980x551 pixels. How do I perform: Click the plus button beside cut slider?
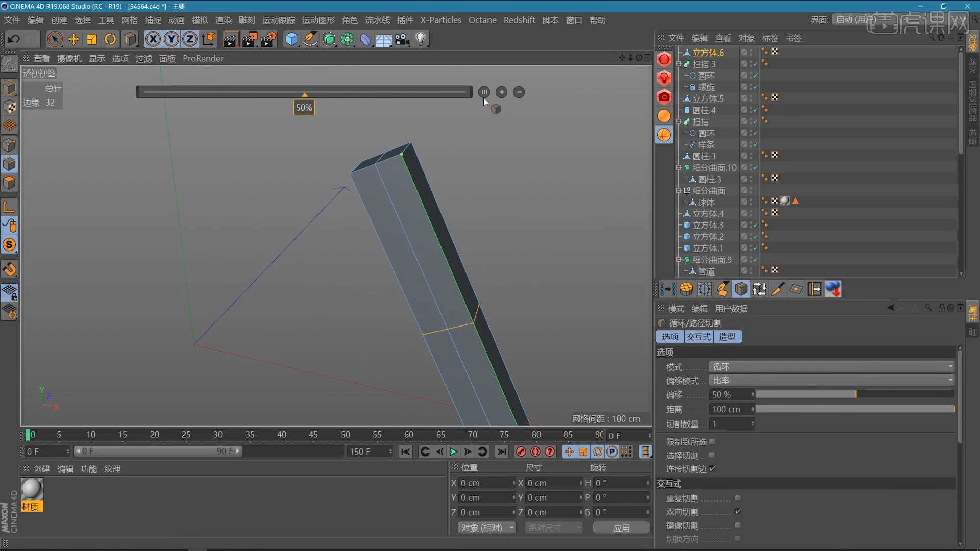[502, 92]
